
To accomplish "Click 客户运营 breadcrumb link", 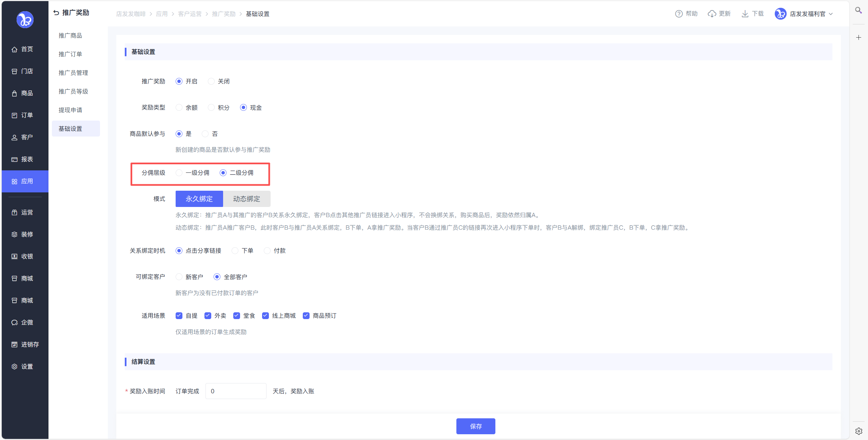I will (190, 14).
